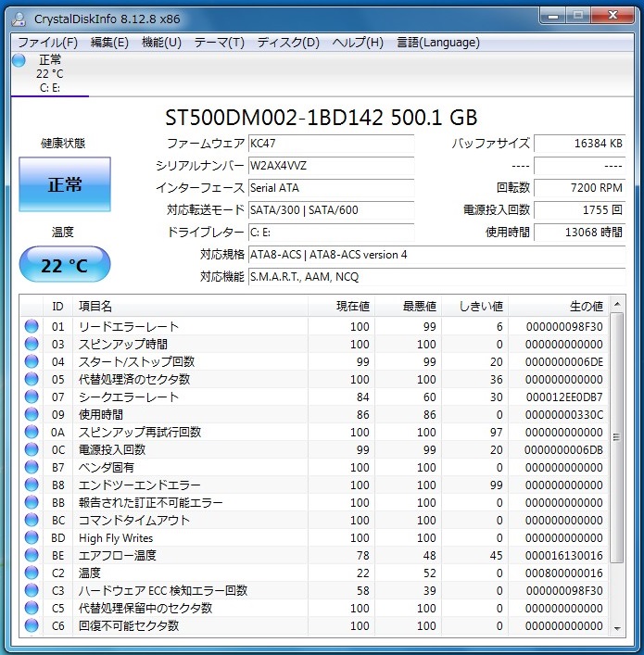This screenshot has width=644, height=655.
Task: Open the 機能(U) menu
Action: point(161,43)
